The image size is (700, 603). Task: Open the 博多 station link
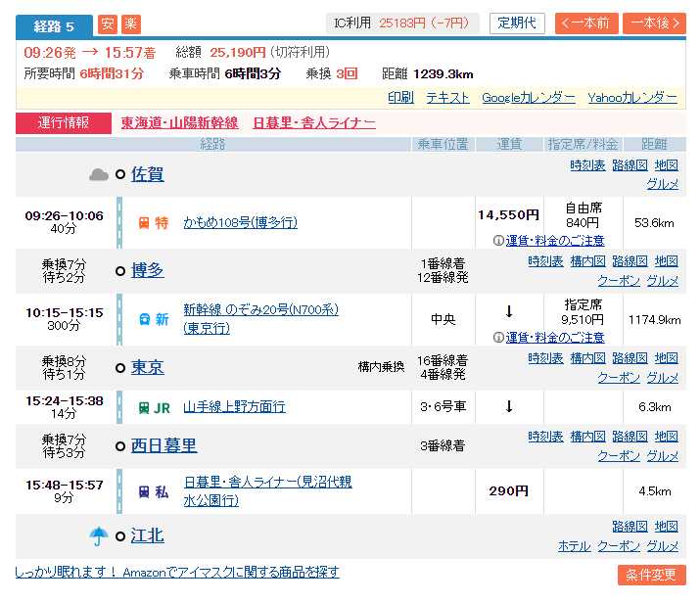pos(148,270)
